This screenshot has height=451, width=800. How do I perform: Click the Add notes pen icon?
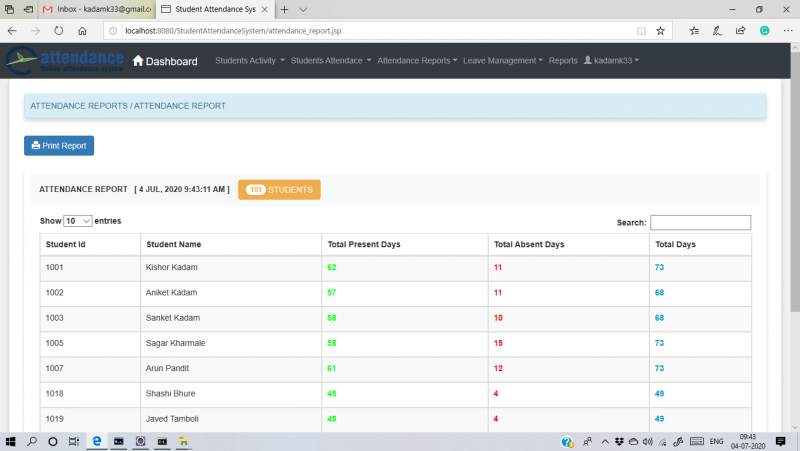click(717, 31)
